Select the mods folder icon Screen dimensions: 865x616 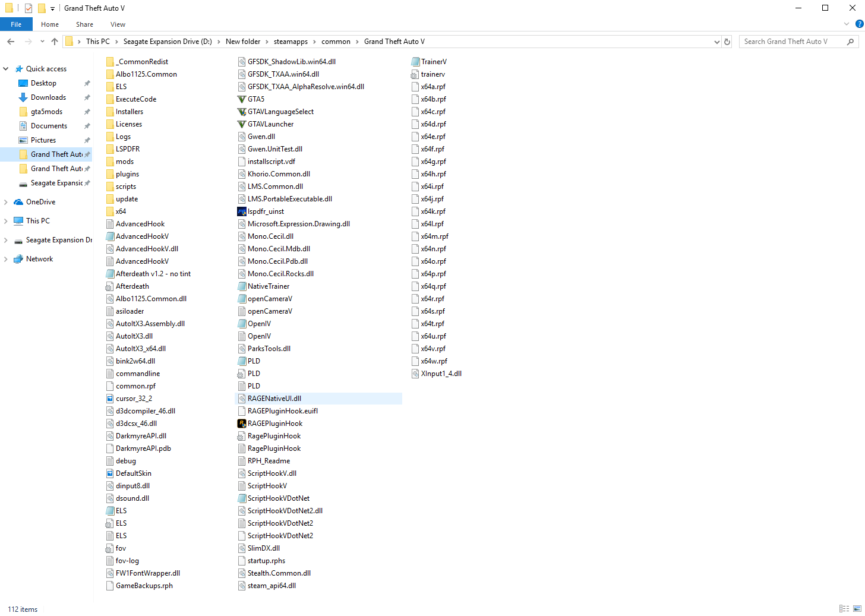click(109, 162)
